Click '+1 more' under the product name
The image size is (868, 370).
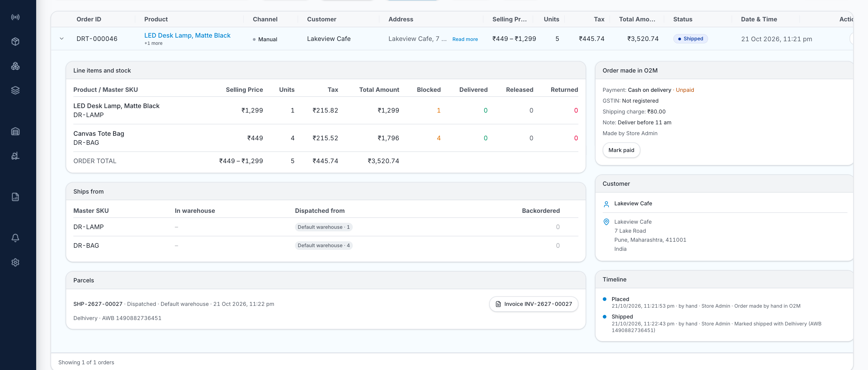pyautogui.click(x=153, y=43)
